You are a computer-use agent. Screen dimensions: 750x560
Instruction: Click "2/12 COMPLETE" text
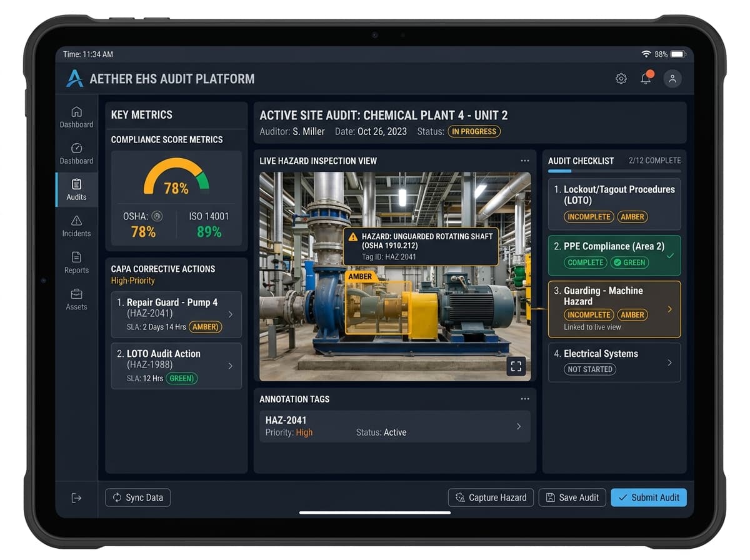655,161
